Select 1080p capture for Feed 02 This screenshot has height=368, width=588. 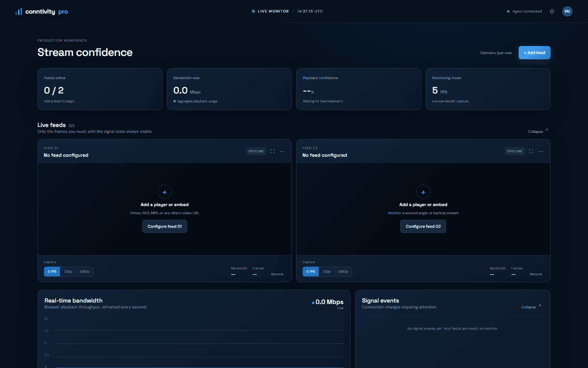point(343,272)
